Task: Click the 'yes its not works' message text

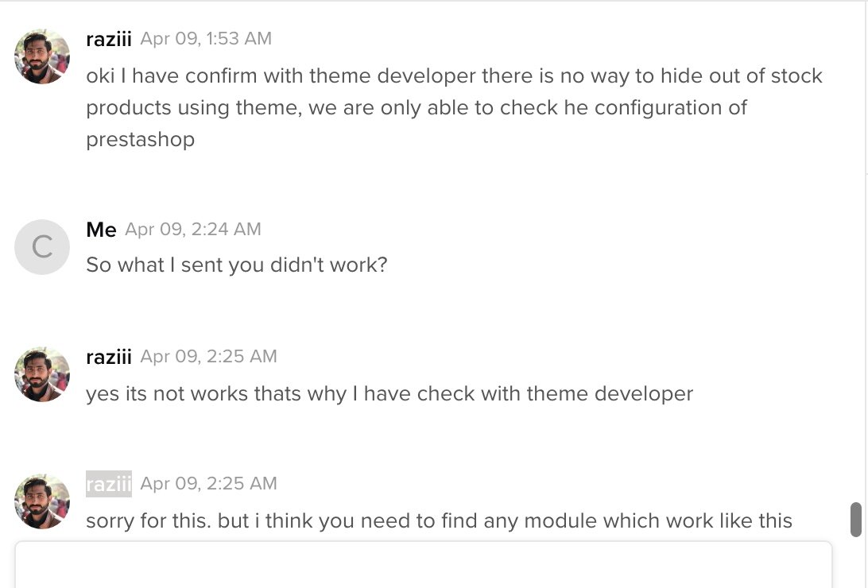Action: pos(389,393)
